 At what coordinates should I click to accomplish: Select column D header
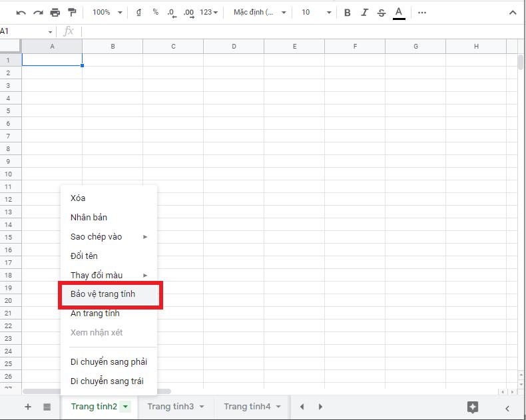coord(234,47)
